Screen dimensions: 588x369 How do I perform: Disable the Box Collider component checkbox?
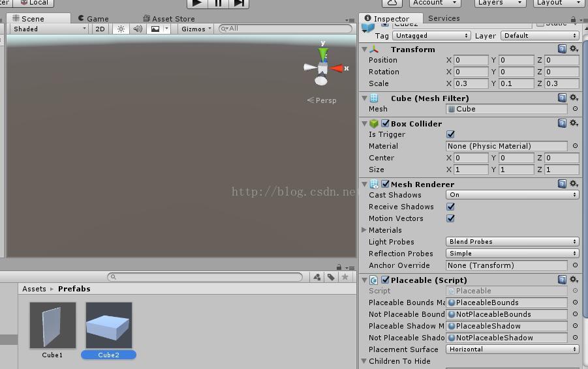tap(385, 123)
